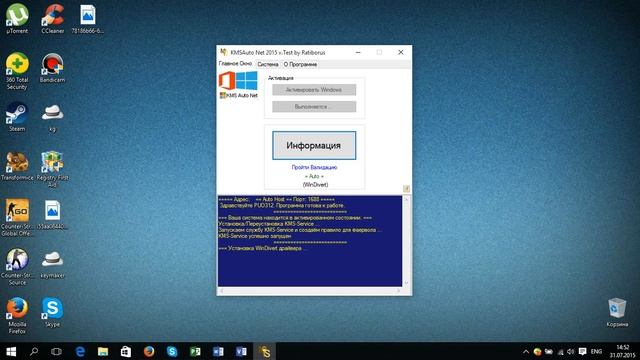Open the Windows Store taskbar icon
The image size is (640, 360).
pyautogui.click(x=126, y=351)
